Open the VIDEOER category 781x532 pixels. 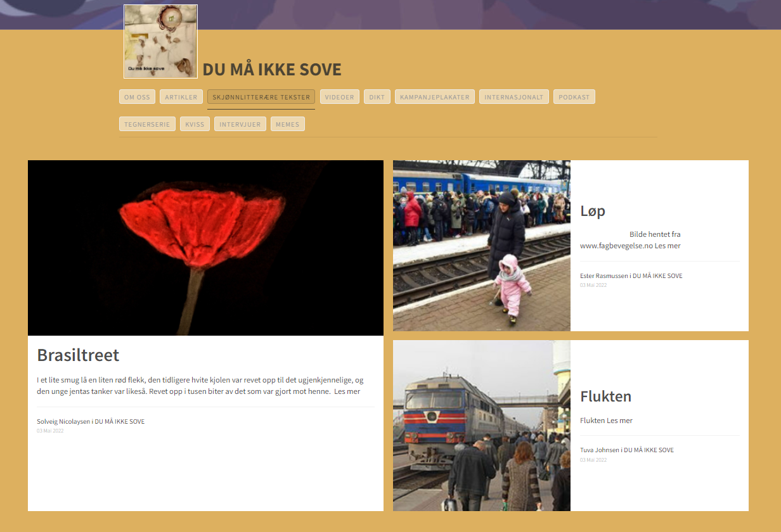[340, 97]
